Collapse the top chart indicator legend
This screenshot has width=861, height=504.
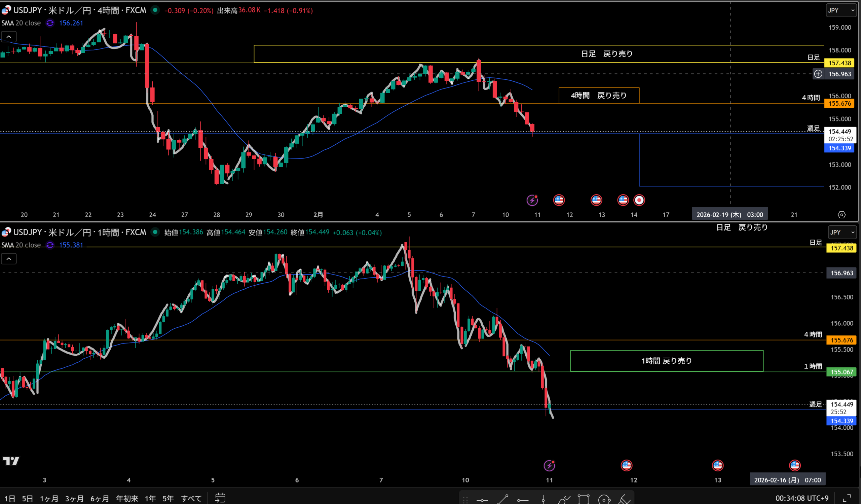(x=9, y=37)
